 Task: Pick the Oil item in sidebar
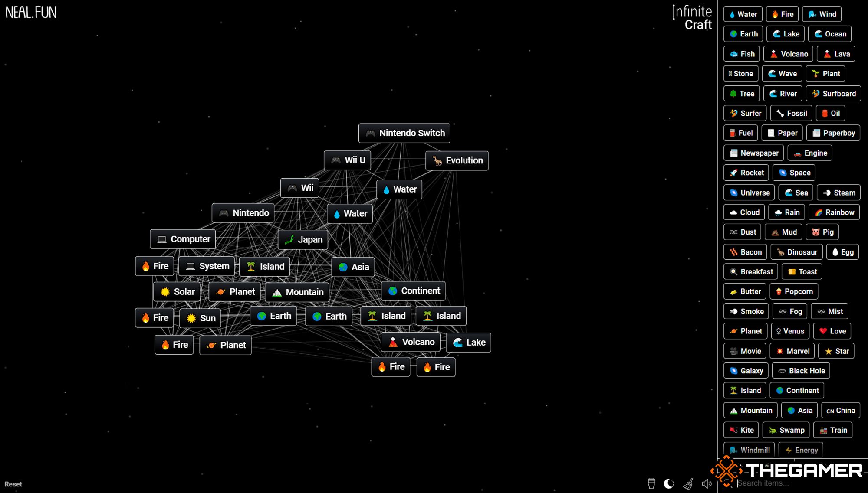click(x=831, y=114)
